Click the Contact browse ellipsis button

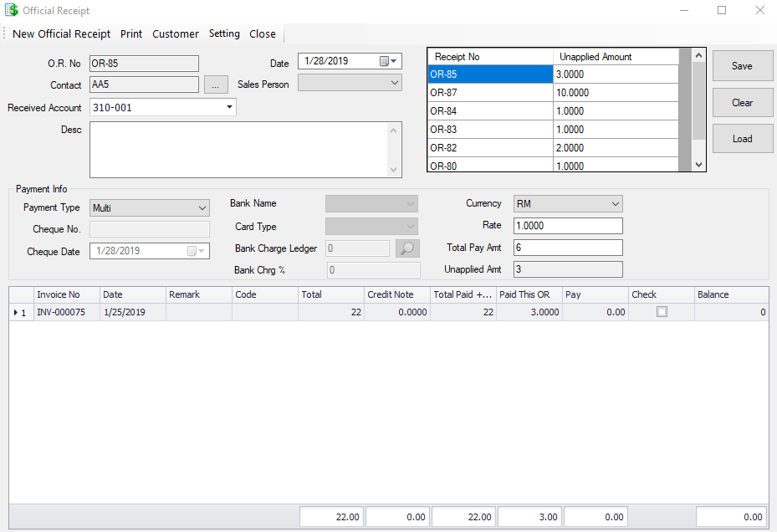216,84
